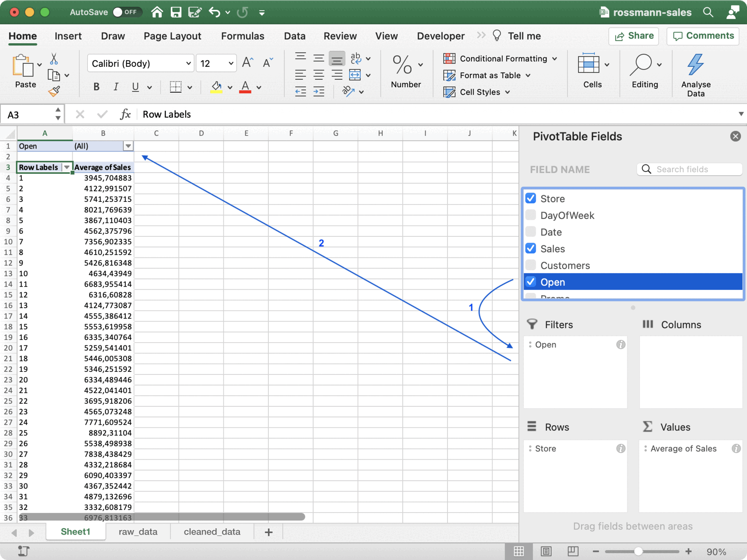Open the font name Calibri dropdown

click(x=188, y=63)
